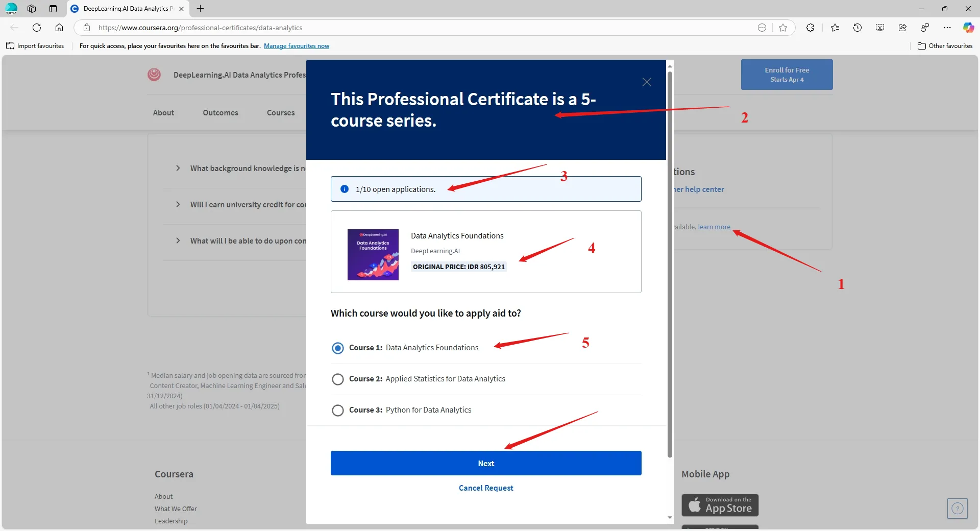980x531 pixels.
Task: Click the feedback smiley icon in address bar
Action: [x=762, y=28]
